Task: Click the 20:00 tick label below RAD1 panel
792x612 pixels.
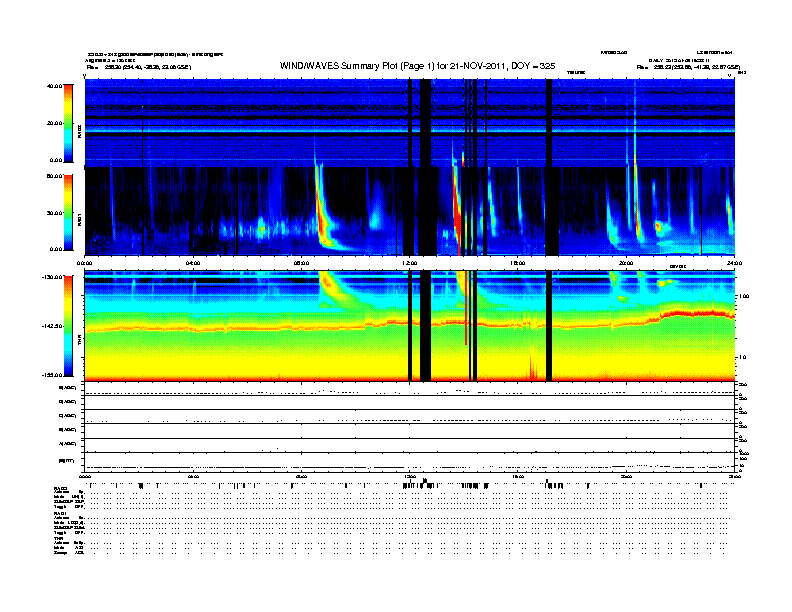Action: (x=626, y=263)
